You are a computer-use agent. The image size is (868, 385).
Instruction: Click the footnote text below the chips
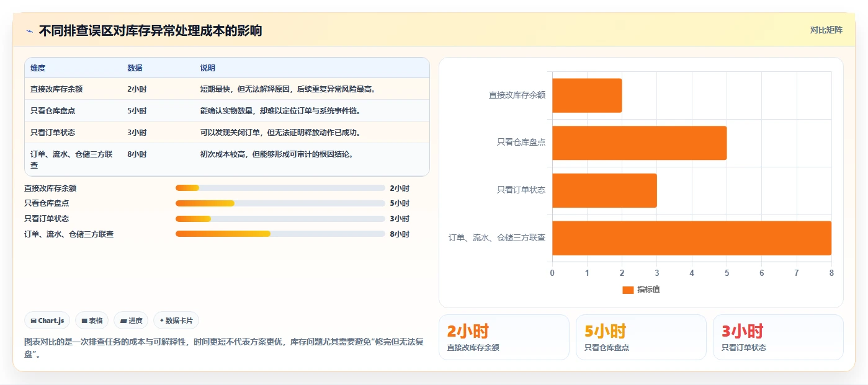(224, 348)
